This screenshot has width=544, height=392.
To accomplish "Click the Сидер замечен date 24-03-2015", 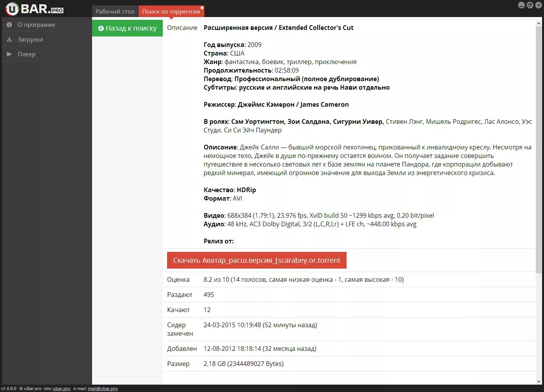I will click(260, 325).
